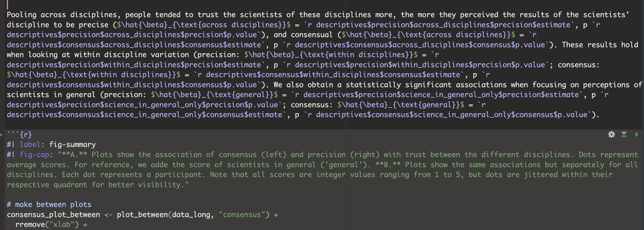Open the chunk options gear icon

[612, 135]
